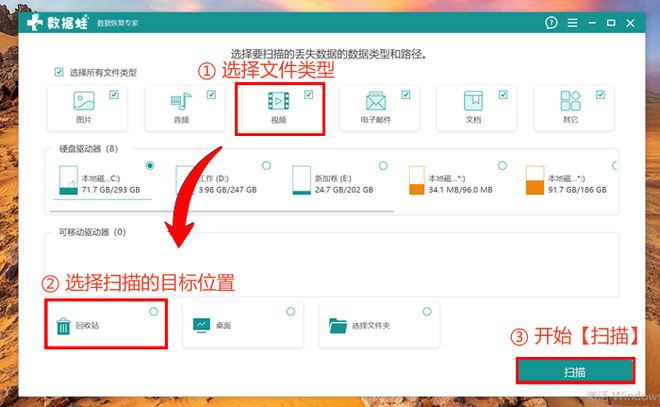Viewport: 660px width, 407px height.
Task: Click the 24.7 GB/202 GB text
Action: 344,190
